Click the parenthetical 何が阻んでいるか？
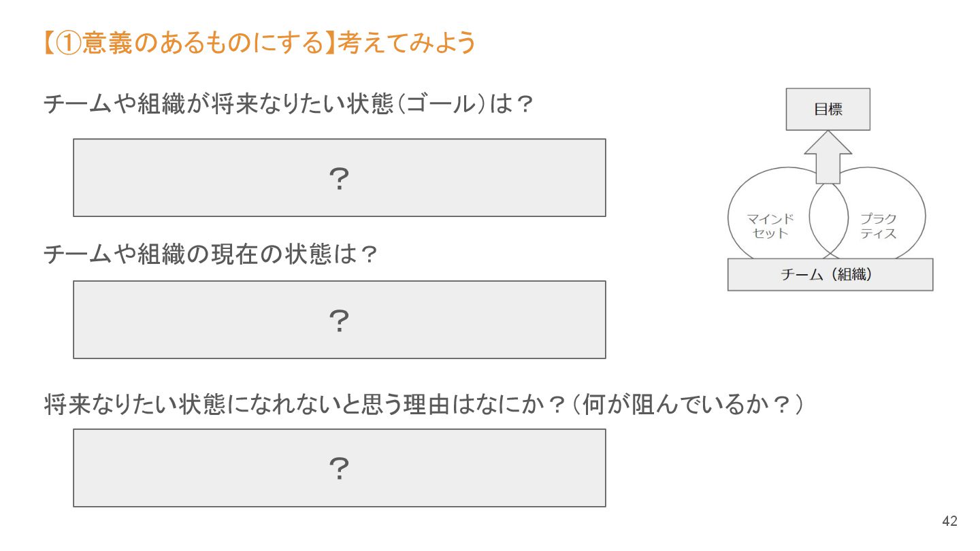This screenshot has width=980, height=551. [687, 405]
